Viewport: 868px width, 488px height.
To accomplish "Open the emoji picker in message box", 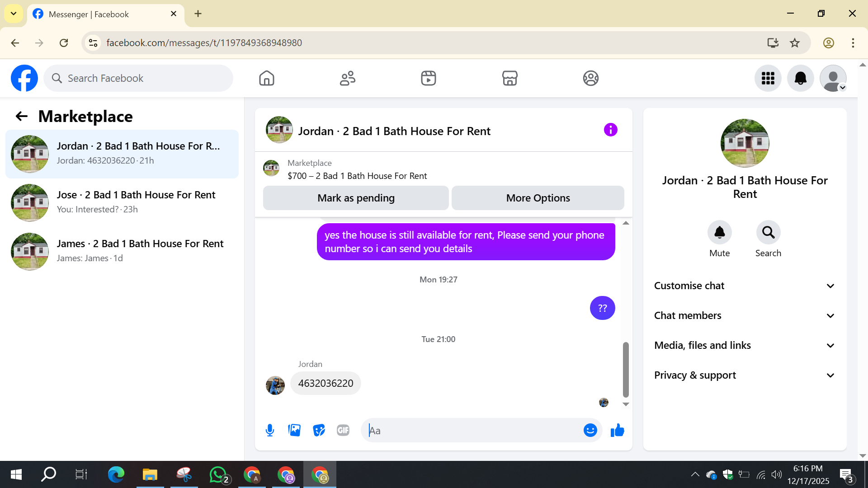I will coord(590,430).
